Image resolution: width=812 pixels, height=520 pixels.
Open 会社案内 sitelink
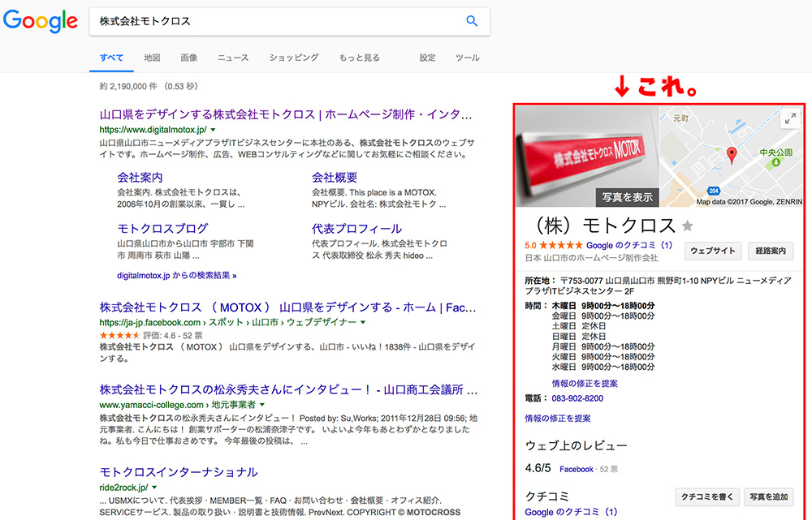point(140,178)
